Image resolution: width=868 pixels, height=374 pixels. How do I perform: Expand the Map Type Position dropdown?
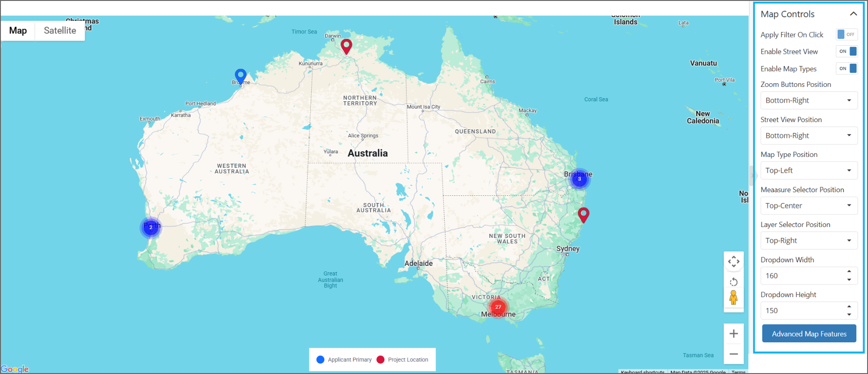coord(808,170)
